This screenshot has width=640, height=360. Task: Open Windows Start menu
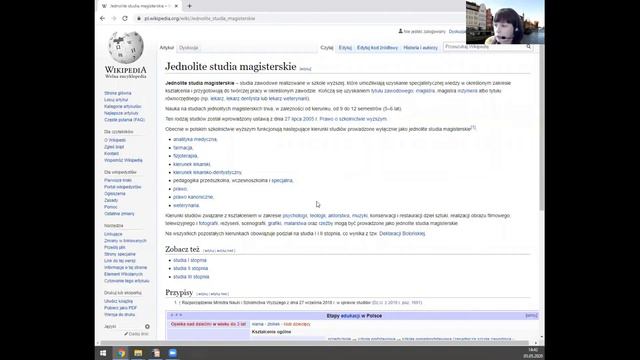pos(103,353)
